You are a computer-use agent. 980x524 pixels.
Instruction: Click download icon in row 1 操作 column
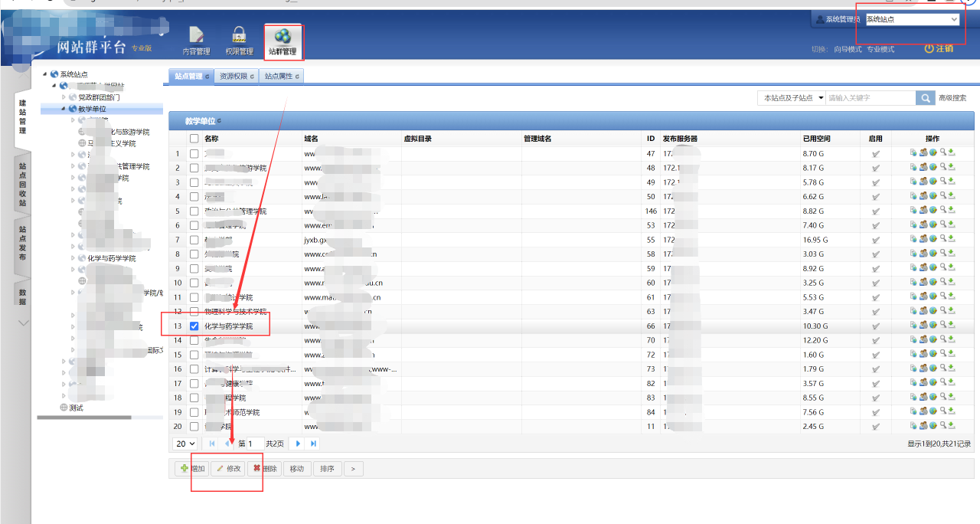click(x=952, y=153)
